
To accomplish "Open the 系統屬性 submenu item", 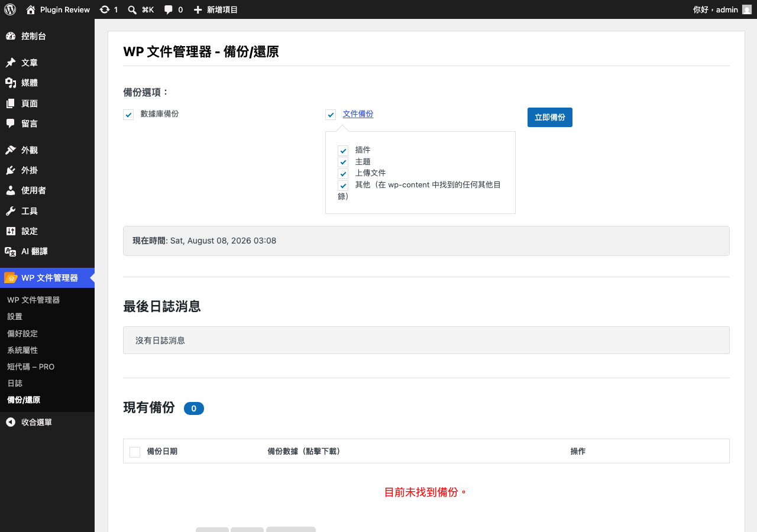I will point(47,350).
